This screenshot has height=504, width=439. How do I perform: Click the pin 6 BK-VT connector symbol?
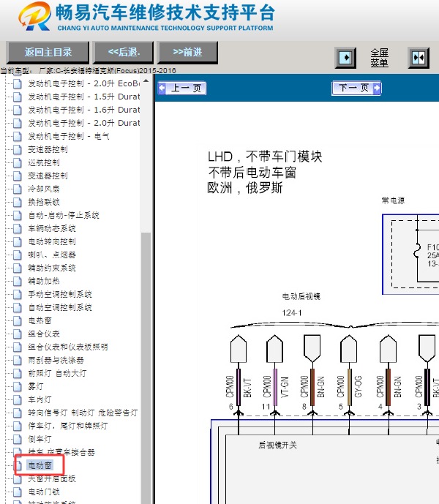(239, 349)
